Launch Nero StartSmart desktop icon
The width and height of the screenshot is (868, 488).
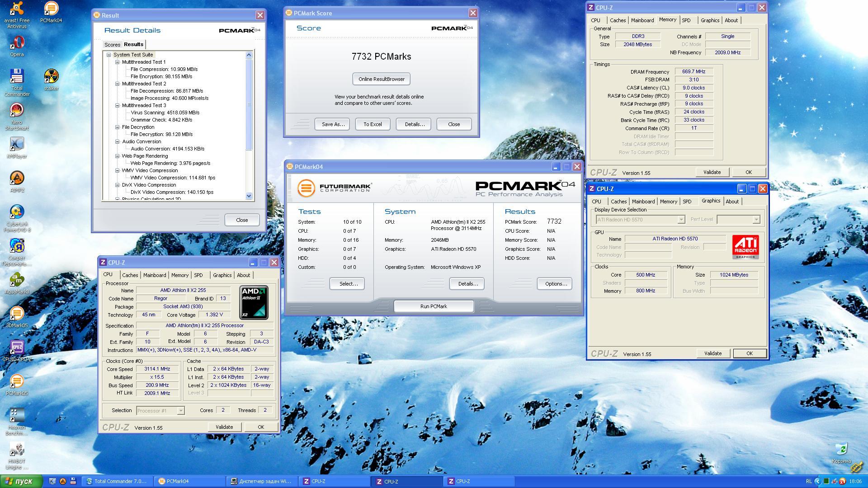click(x=17, y=117)
